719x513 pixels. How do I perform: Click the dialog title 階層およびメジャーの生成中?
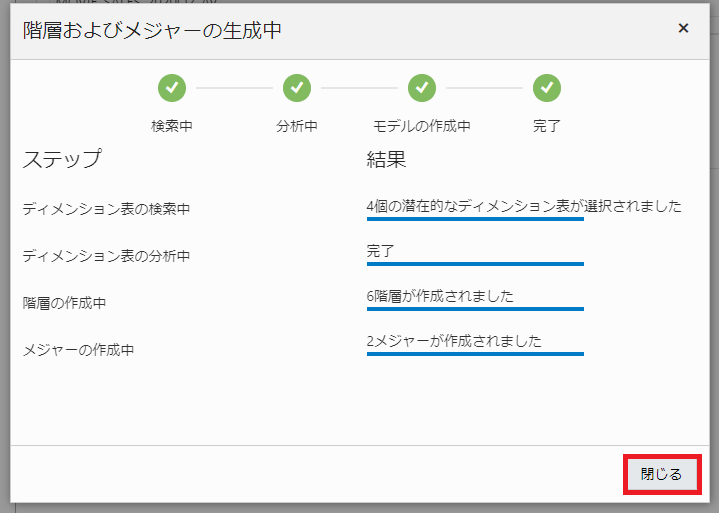click(152, 30)
